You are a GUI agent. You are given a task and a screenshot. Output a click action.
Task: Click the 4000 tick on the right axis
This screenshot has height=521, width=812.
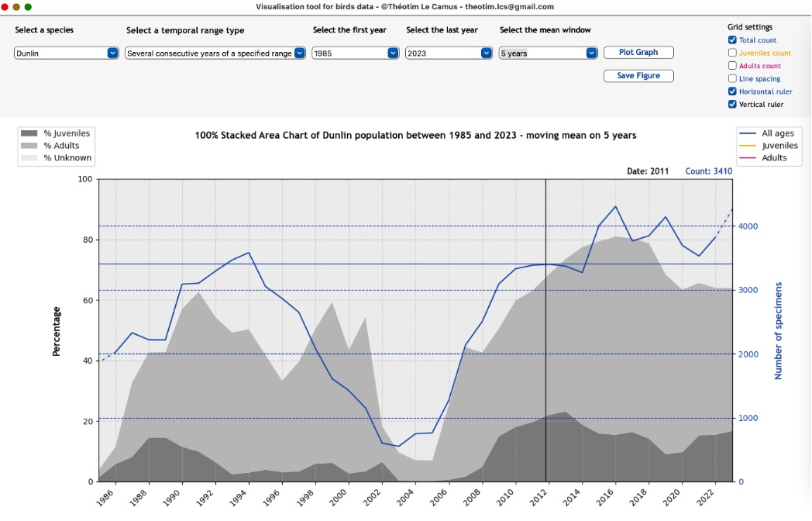(748, 226)
